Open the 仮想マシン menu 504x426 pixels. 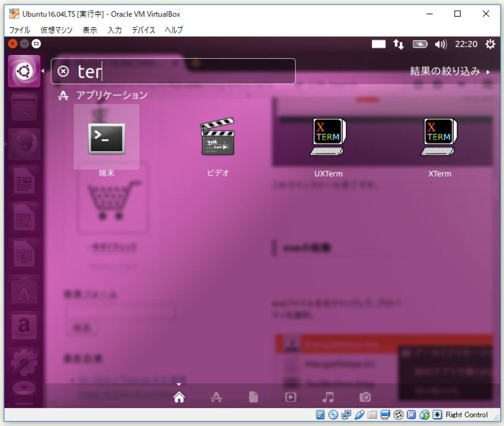click(57, 30)
